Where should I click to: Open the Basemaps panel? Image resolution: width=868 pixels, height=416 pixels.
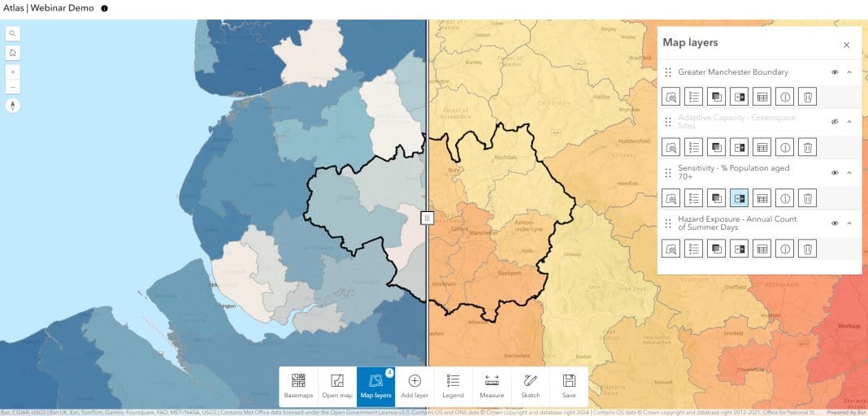pyautogui.click(x=298, y=386)
